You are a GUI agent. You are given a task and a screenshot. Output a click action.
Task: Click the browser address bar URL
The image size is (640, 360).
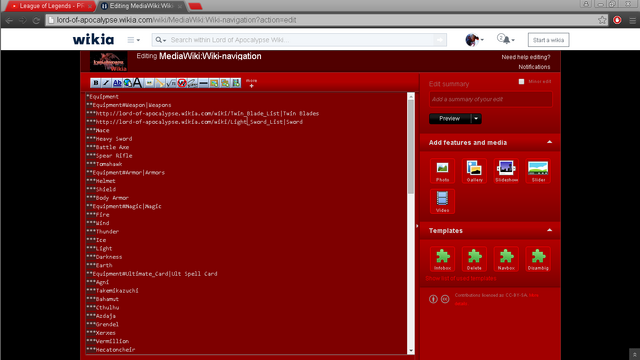[176, 20]
